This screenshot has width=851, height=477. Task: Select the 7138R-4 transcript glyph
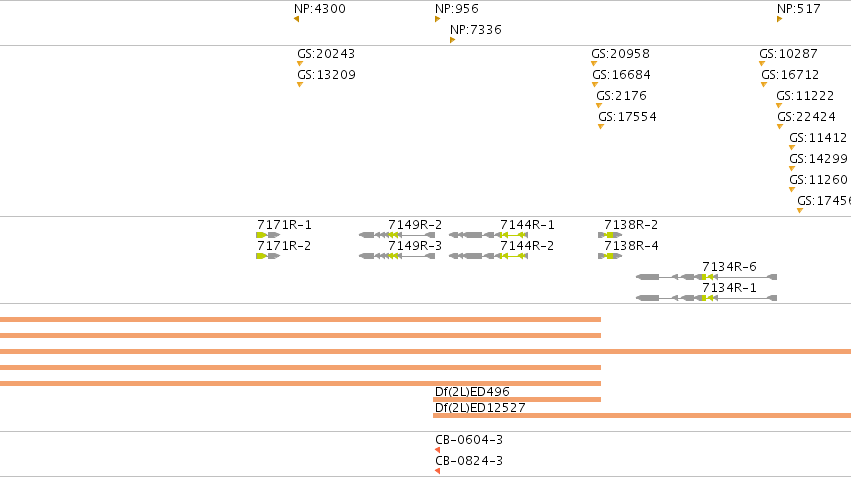point(610,256)
